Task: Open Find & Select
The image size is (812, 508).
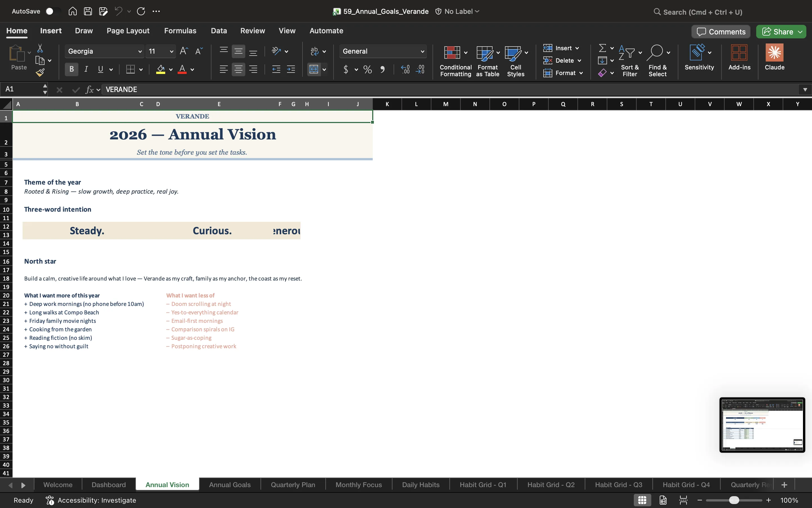Action: click(x=658, y=61)
